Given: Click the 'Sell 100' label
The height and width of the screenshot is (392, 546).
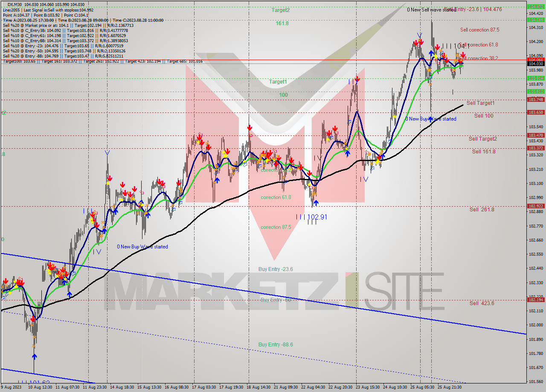Looking at the screenshot, I should coord(484,116).
